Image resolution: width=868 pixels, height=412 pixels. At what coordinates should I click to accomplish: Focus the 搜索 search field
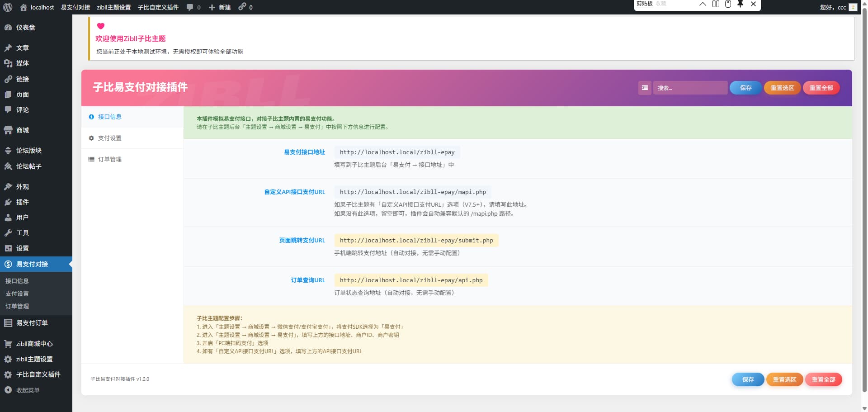[x=690, y=88]
